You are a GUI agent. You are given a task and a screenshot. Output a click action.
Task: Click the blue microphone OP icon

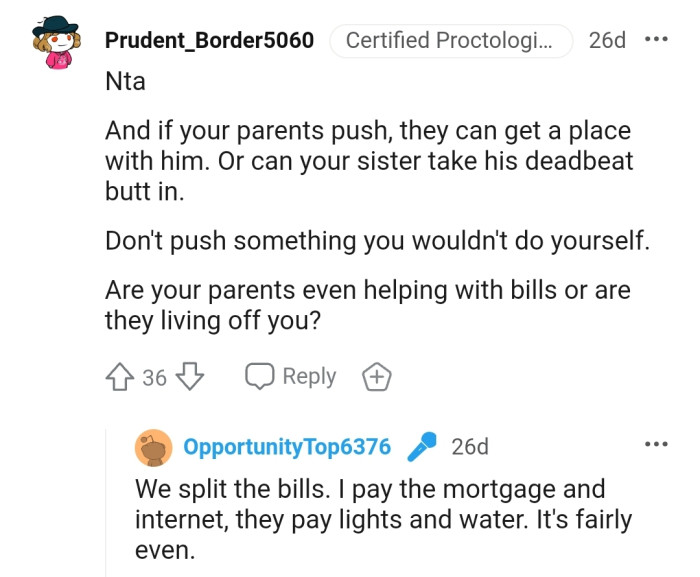421,447
